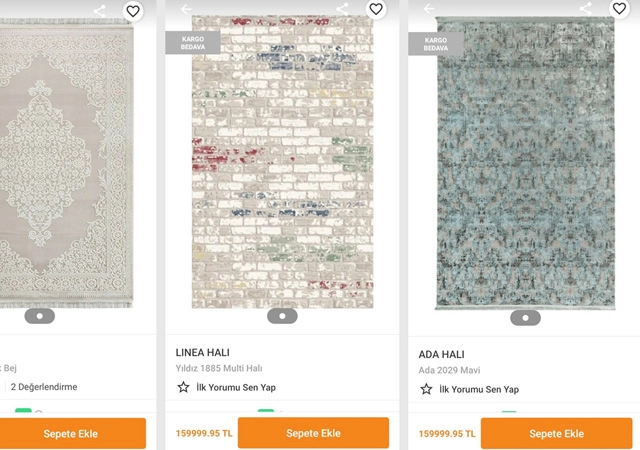Open the blue Ada Halı rug image
The height and width of the screenshot is (450, 640).
point(525,165)
